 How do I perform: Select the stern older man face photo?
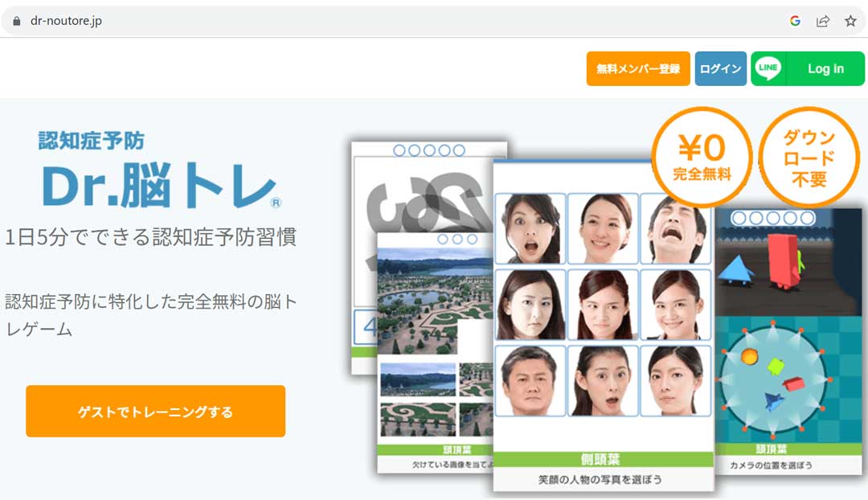click(x=530, y=381)
